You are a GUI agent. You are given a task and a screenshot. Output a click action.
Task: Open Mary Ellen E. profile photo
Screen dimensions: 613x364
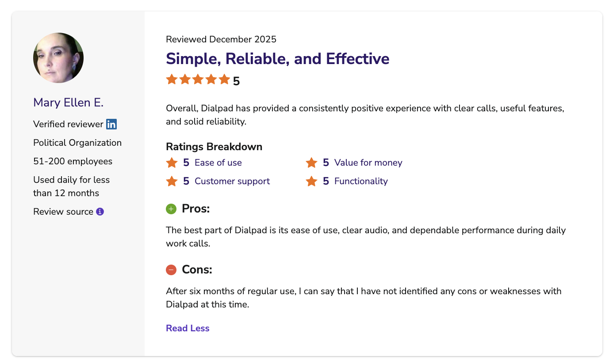(x=58, y=58)
